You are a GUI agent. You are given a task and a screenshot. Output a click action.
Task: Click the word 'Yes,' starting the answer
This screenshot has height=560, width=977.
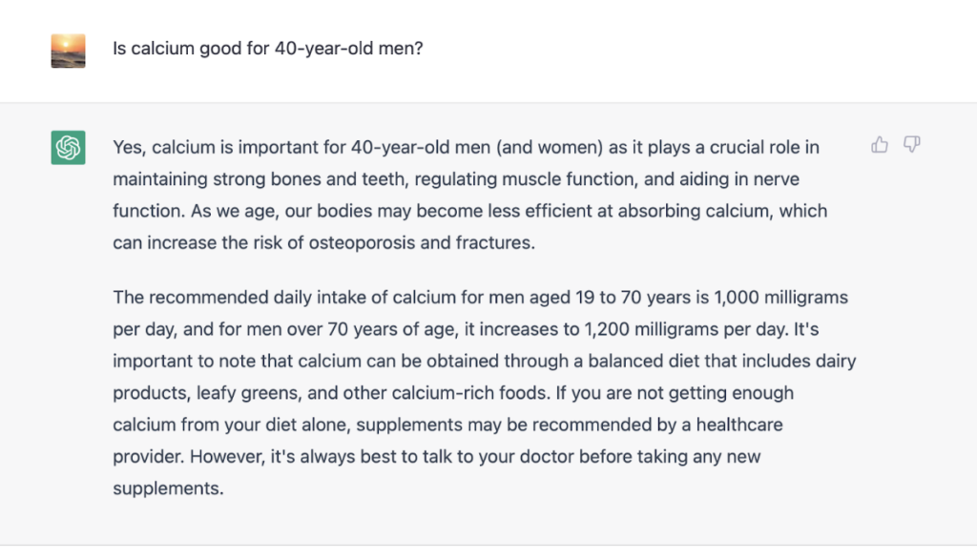pyautogui.click(x=129, y=148)
